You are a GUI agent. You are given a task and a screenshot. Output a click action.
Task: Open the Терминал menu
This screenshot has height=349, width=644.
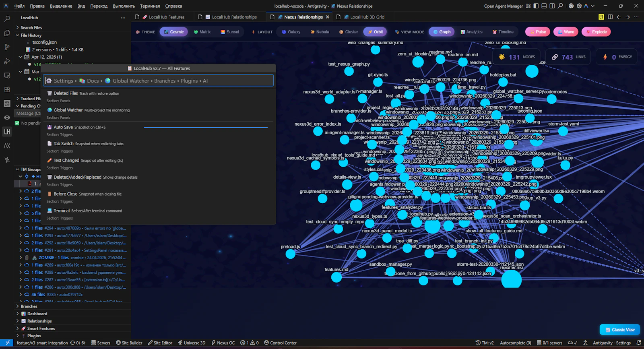[150, 6]
